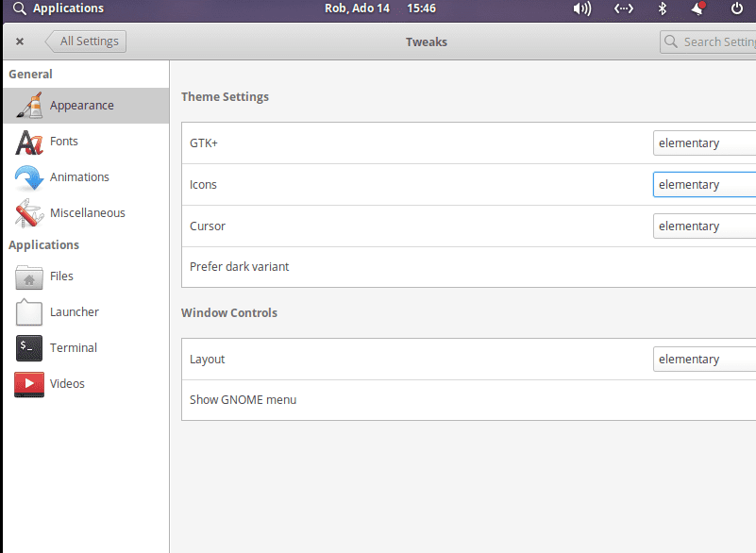Change the window controls Layout dropdown
The height and width of the screenshot is (553, 756).
point(704,359)
